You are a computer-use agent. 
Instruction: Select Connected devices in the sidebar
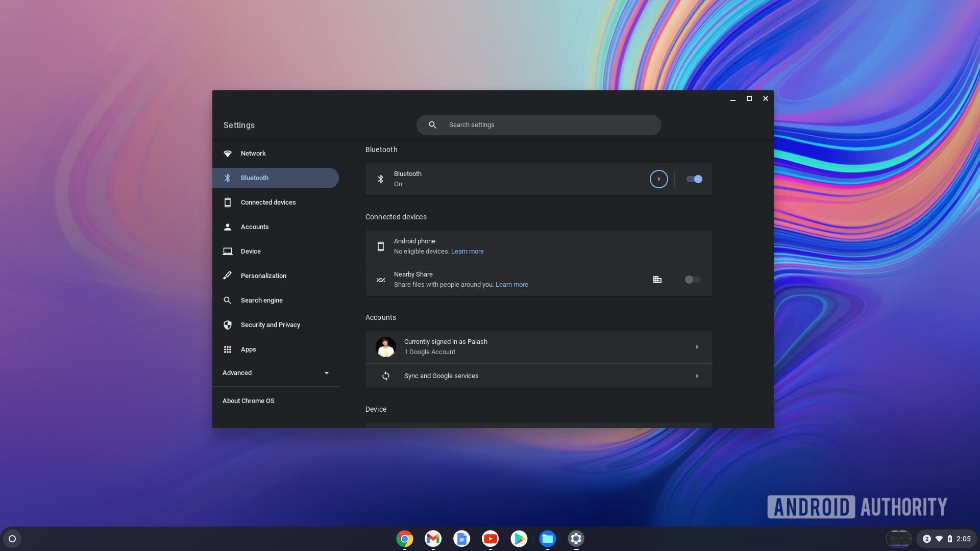[268, 203]
